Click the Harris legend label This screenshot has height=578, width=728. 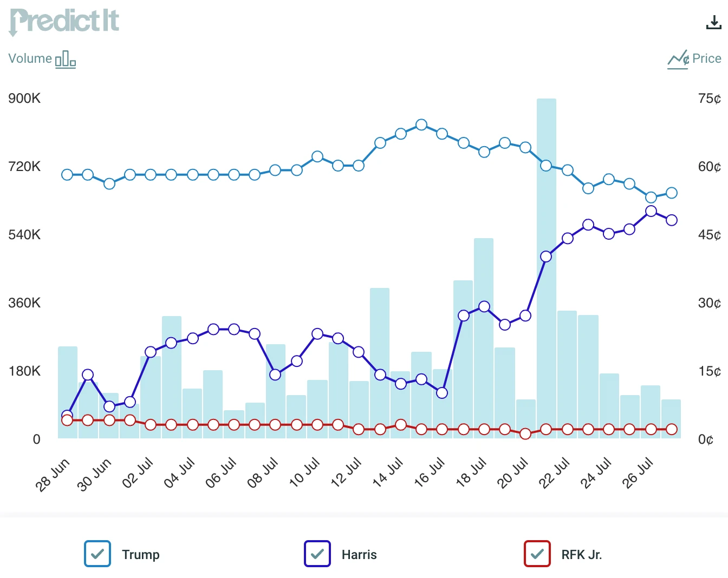pos(359,555)
